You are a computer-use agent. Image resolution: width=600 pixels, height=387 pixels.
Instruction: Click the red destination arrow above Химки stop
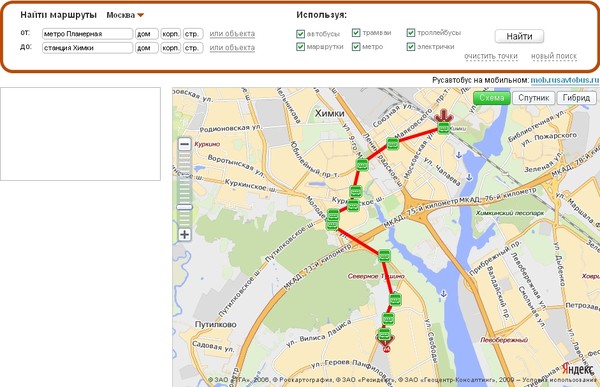coord(443,115)
